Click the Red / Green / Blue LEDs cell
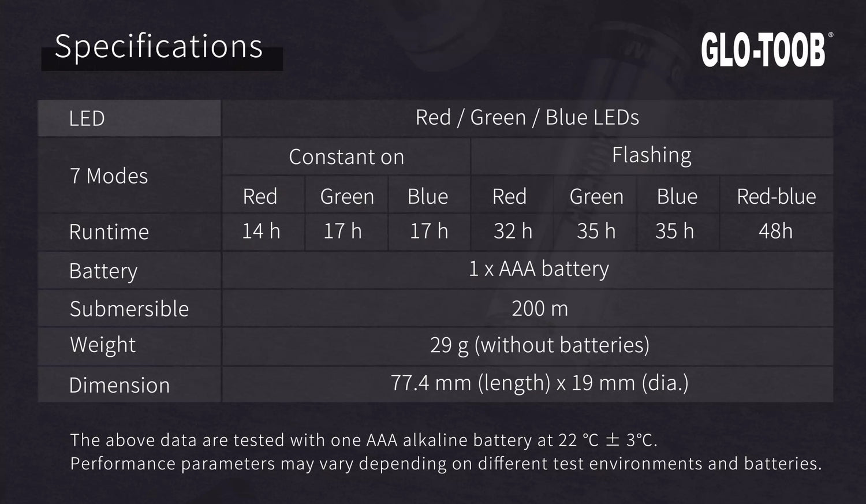866x504 pixels. [x=527, y=118]
